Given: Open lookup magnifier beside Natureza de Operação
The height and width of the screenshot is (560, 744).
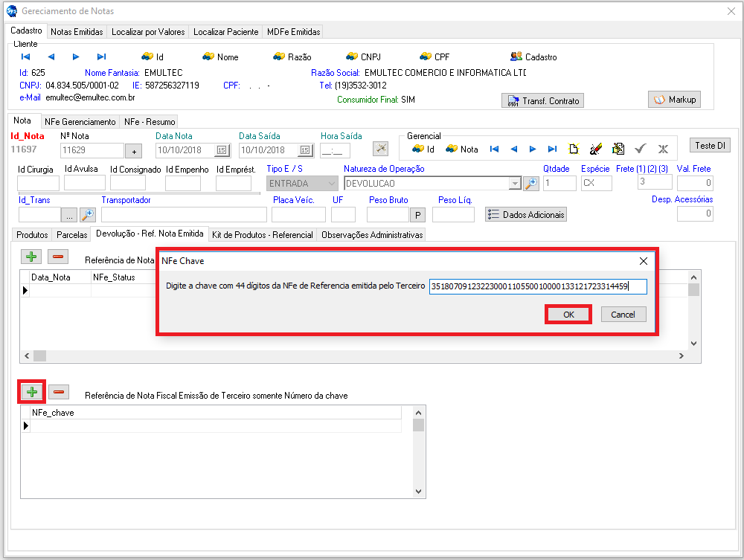Looking at the screenshot, I should [530, 183].
